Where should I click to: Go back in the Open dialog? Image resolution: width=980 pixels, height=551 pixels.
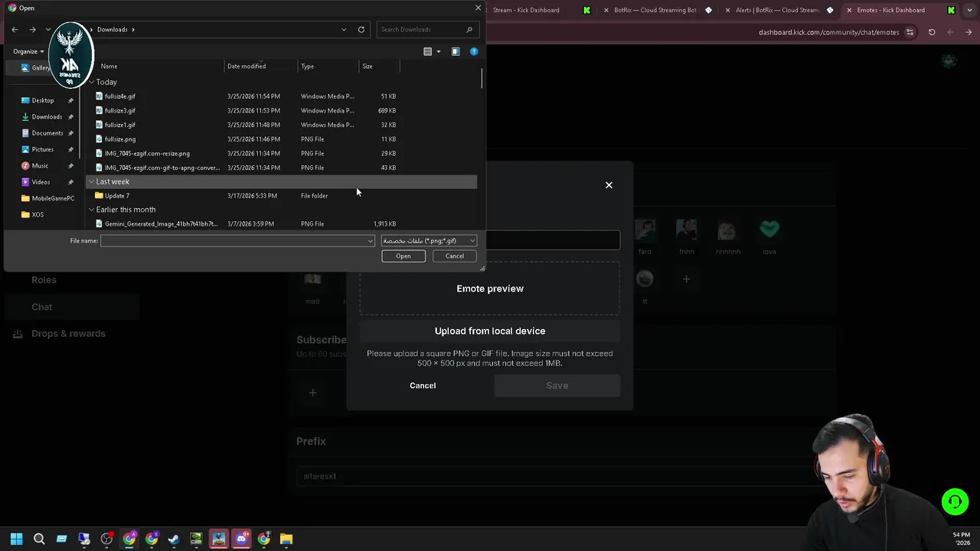[15, 29]
